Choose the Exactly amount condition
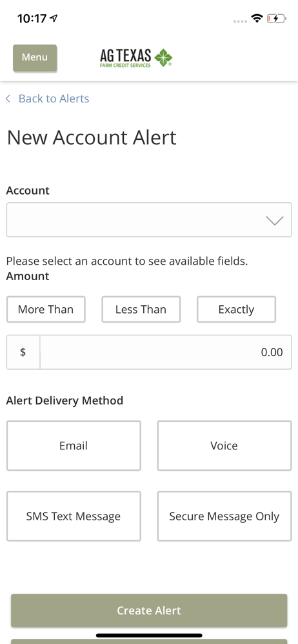The height and width of the screenshot is (644, 298). coord(236,309)
